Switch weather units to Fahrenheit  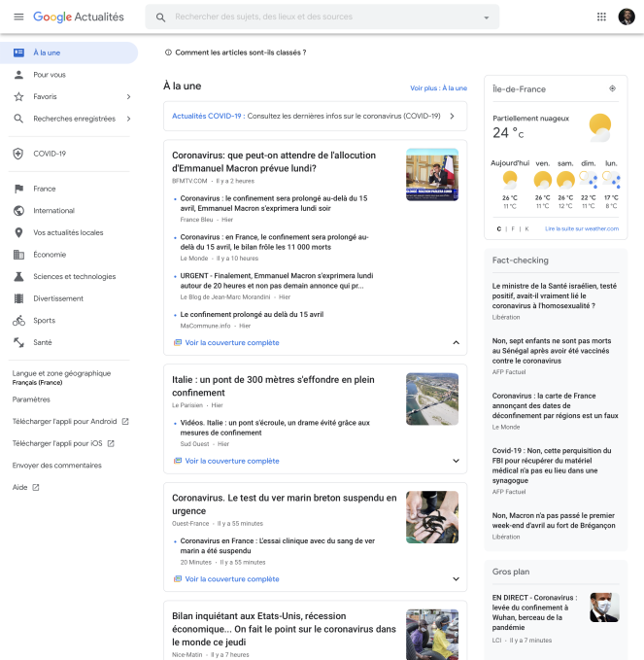click(x=513, y=229)
